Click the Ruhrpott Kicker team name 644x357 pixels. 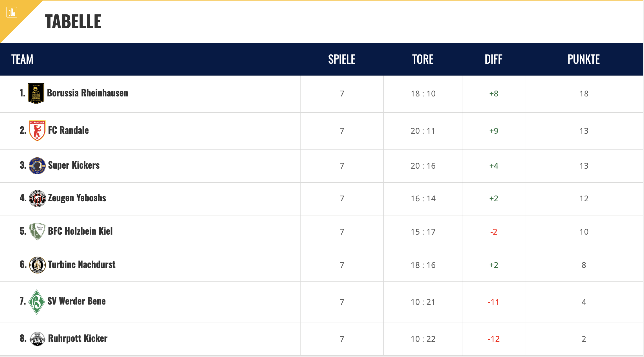point(78,338)
